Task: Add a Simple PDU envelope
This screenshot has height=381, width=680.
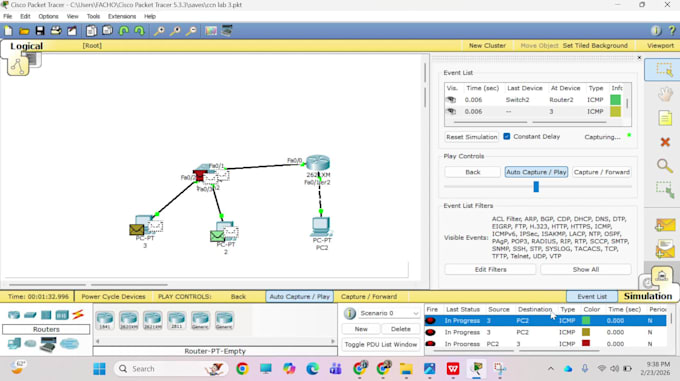Action: coord(665,225)
